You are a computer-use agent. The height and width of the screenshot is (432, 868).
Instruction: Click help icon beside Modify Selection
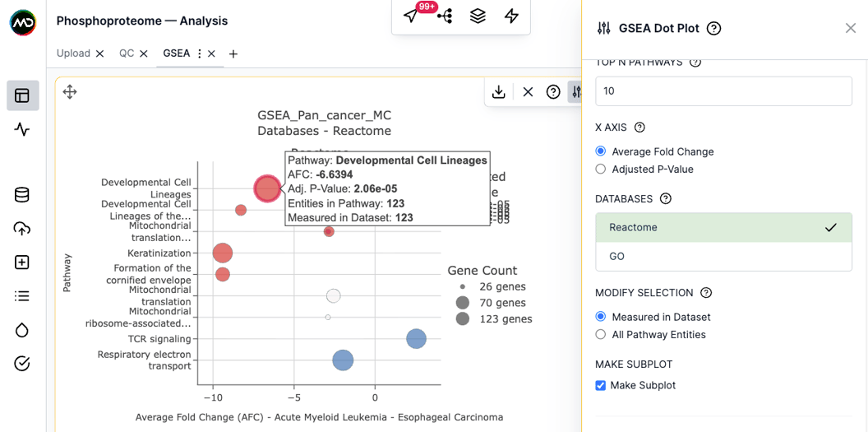[706, 292]
